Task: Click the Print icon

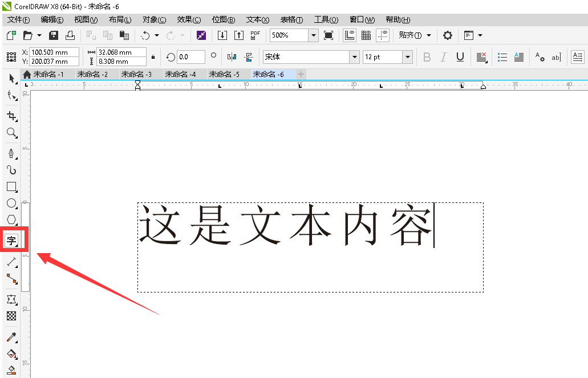Action: click(x=70, y=35)
